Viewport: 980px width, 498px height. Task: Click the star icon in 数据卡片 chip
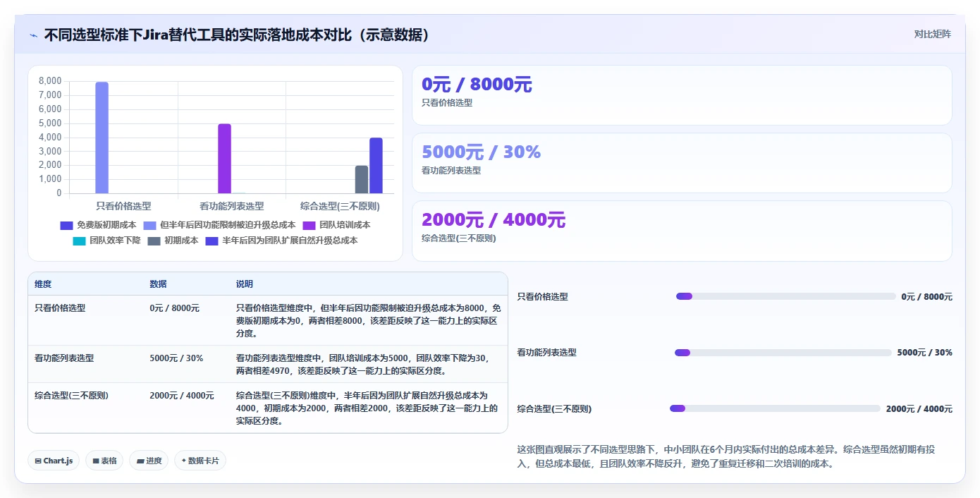tap(183, 461)
